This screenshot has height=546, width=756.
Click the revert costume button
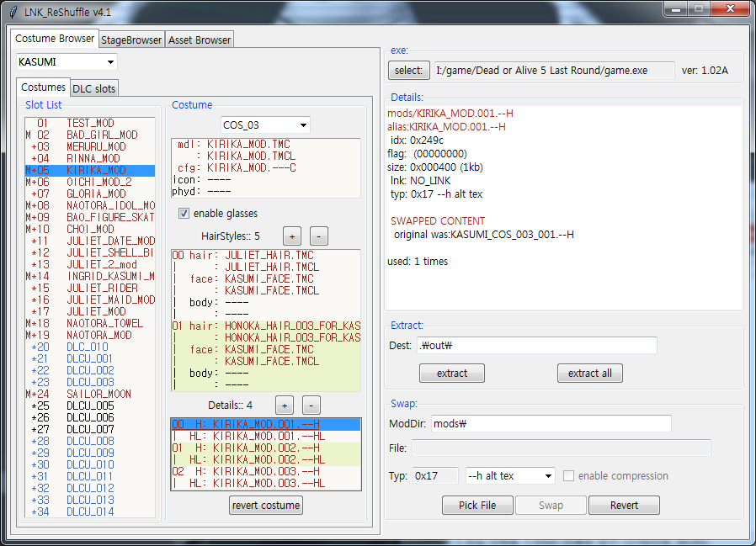pos(265,506)
